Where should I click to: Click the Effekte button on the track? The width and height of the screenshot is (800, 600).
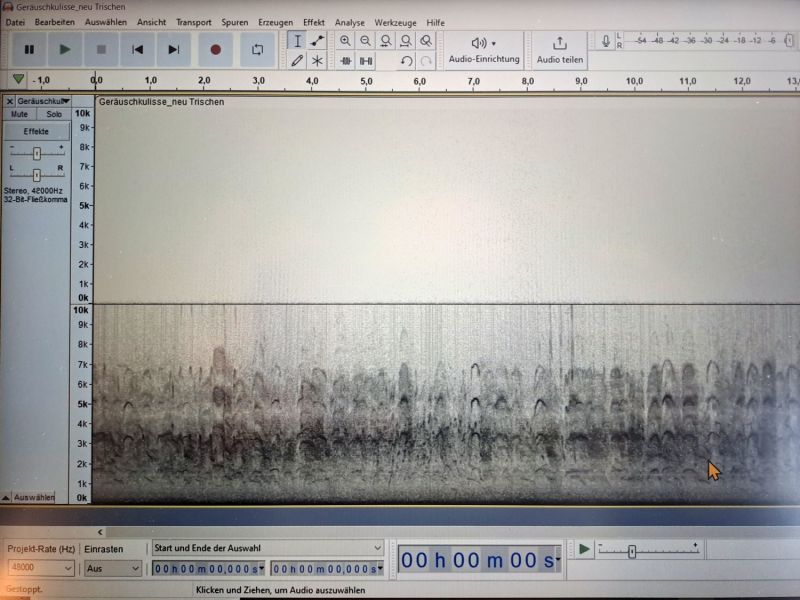point(36,132)
